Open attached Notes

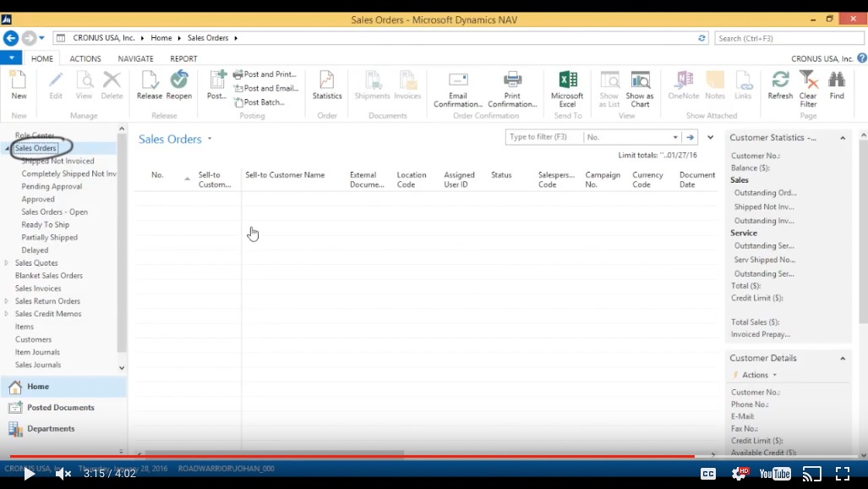pos(715,85)
